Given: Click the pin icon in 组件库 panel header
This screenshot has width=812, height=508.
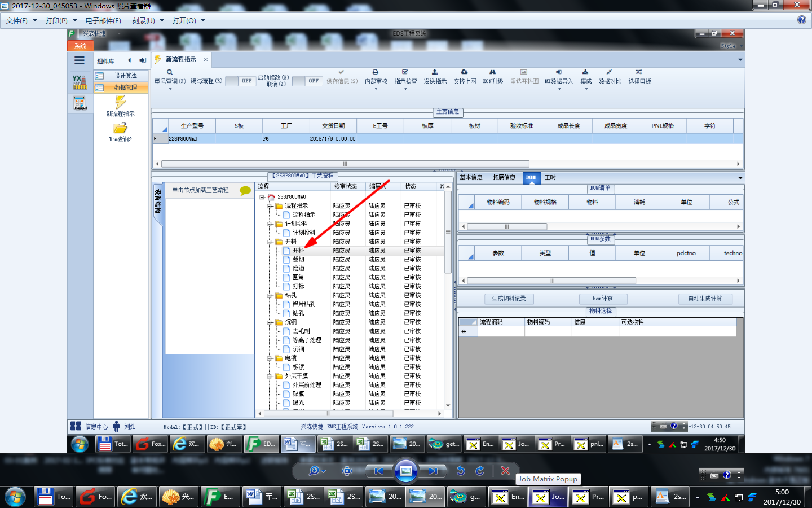Looking at the screenshot, I should pos(143,60).
